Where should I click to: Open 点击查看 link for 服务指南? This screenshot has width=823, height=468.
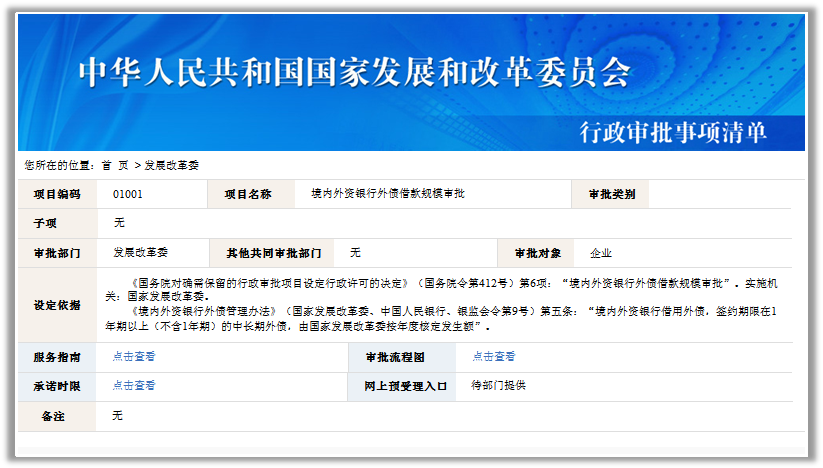tap(134, 357)
